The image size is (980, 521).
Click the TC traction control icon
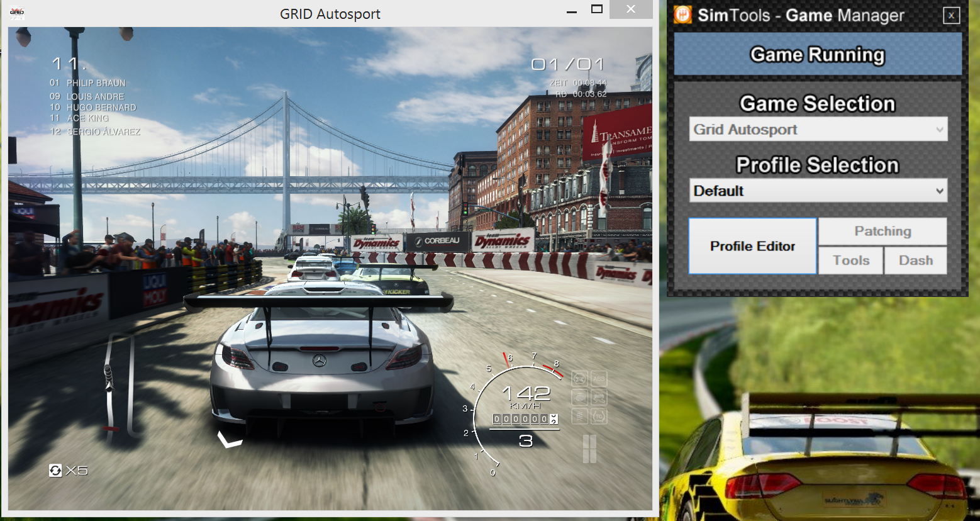tap(599, 416)
